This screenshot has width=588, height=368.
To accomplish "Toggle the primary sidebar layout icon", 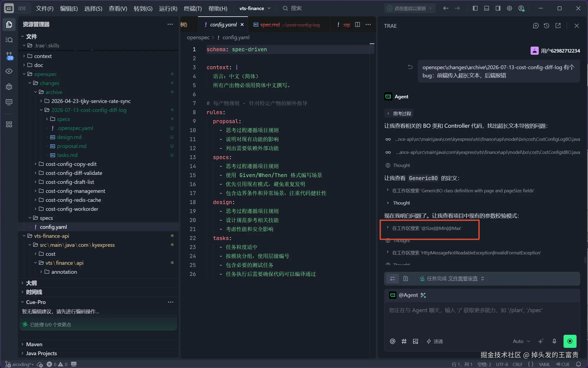I will (475, 8).
